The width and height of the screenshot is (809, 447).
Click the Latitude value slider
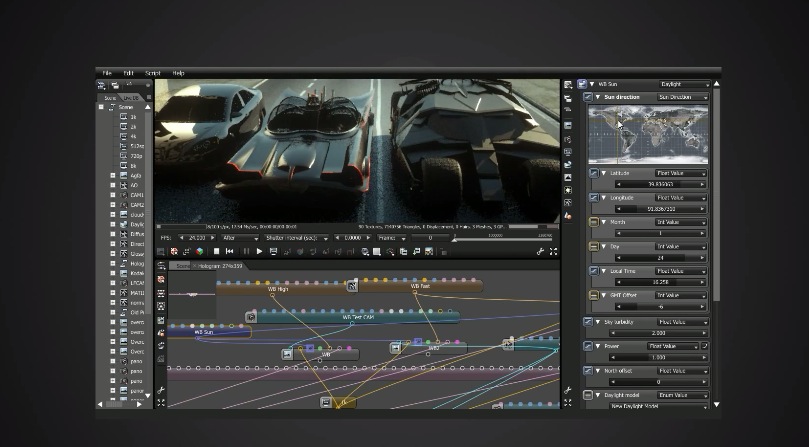660,184
